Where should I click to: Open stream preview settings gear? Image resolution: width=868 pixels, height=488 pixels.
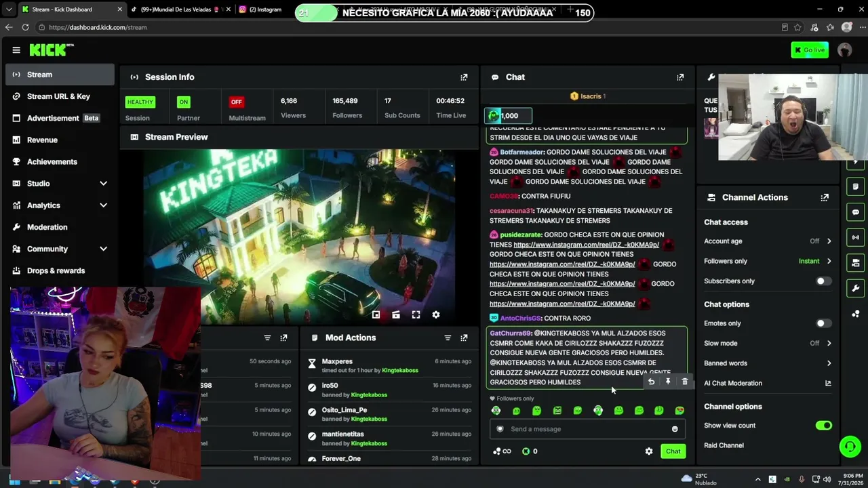[x=436, y=314]
